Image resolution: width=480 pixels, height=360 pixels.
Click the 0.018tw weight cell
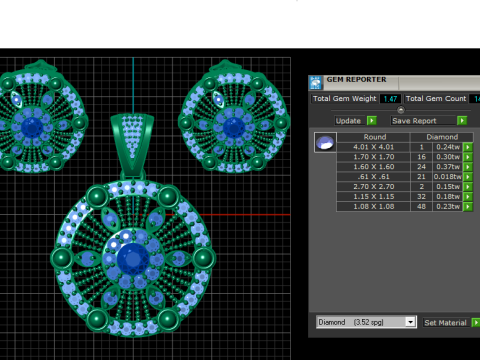448,177
